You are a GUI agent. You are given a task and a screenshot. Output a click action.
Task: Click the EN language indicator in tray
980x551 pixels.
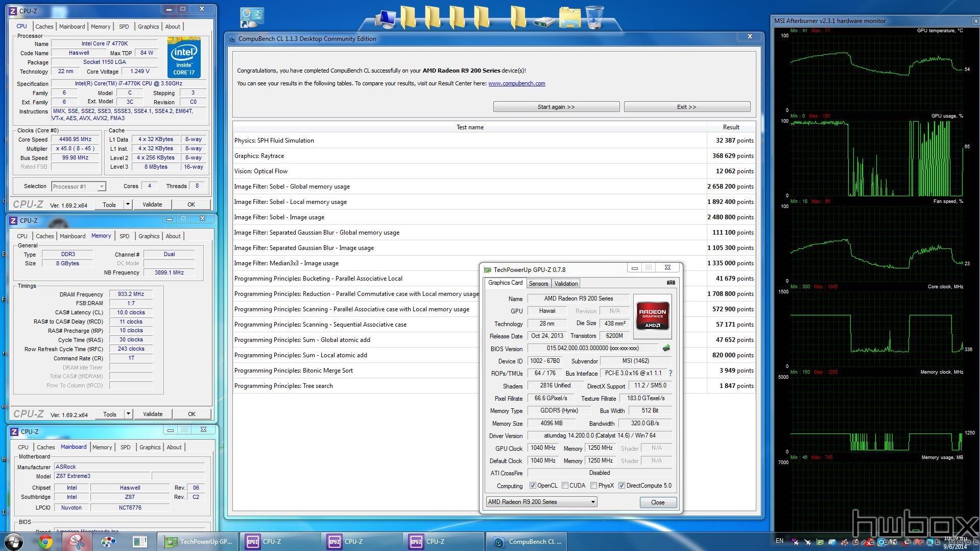pyautogui.click(x=779, y=541)
